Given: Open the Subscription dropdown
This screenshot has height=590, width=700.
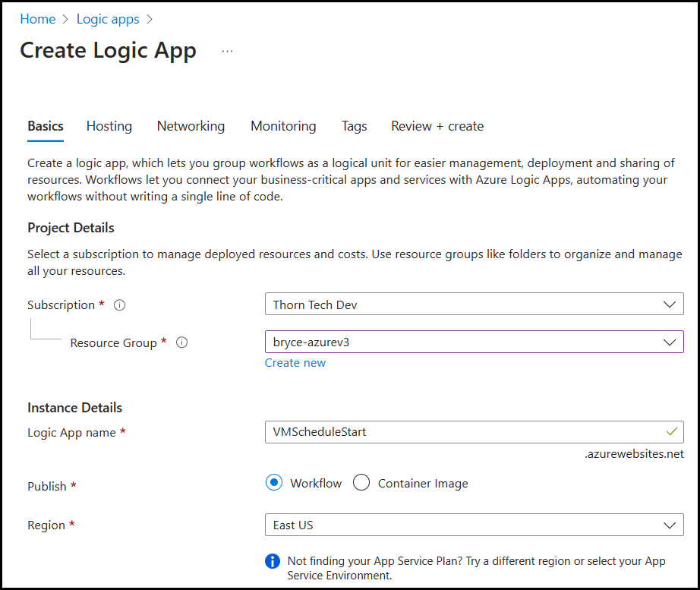Looking at the screenshot, I should 474,304.
